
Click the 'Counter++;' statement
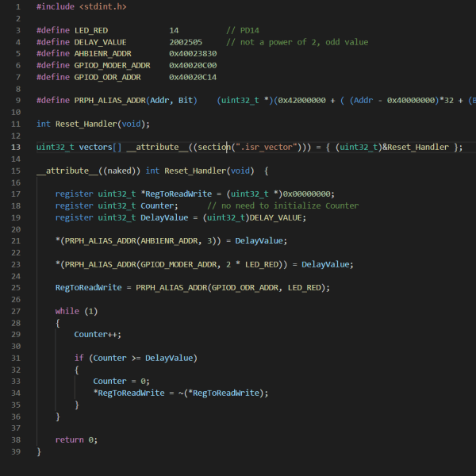click(98, 335)
